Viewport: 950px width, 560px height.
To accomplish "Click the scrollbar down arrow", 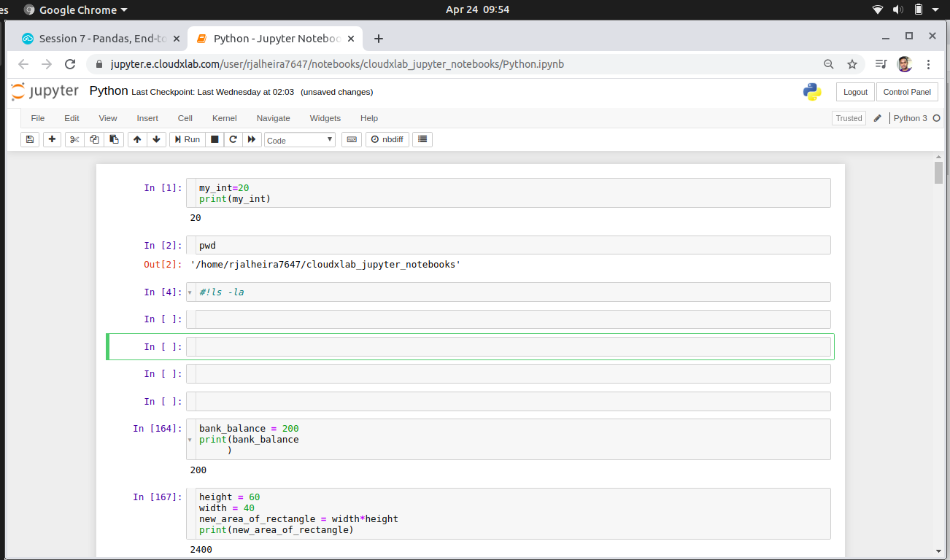I will (x=938, y=551).
